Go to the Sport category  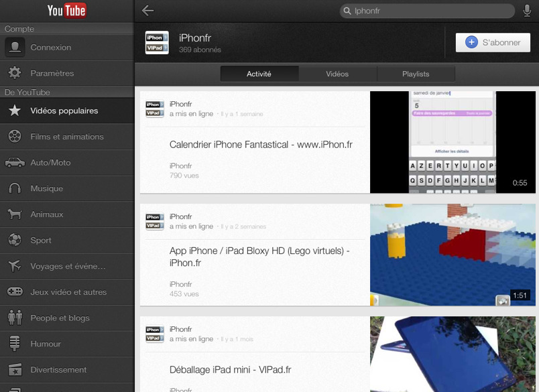pyautogui.click(x=67, y=240)
